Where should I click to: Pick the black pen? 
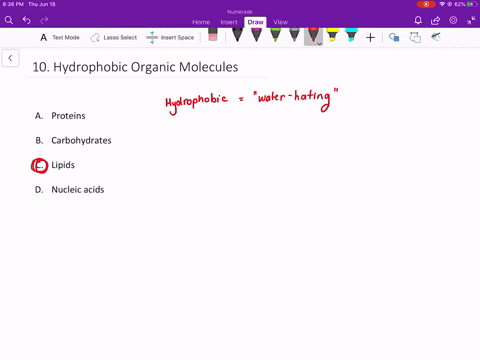point(237,35)
